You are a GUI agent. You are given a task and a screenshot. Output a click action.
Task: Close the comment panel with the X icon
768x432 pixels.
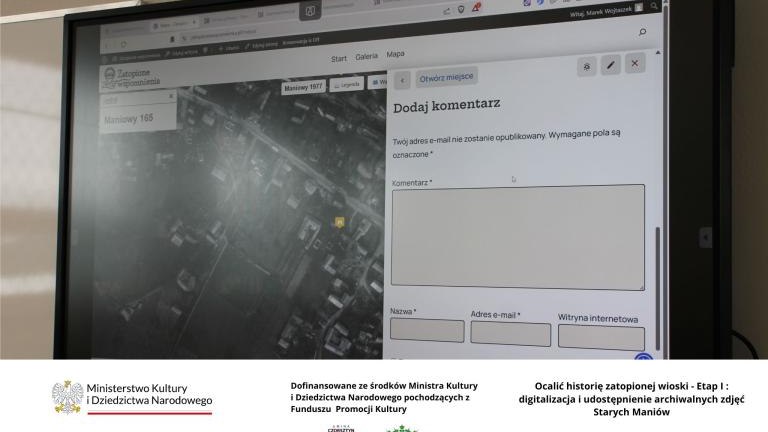(x=635, y=63)
